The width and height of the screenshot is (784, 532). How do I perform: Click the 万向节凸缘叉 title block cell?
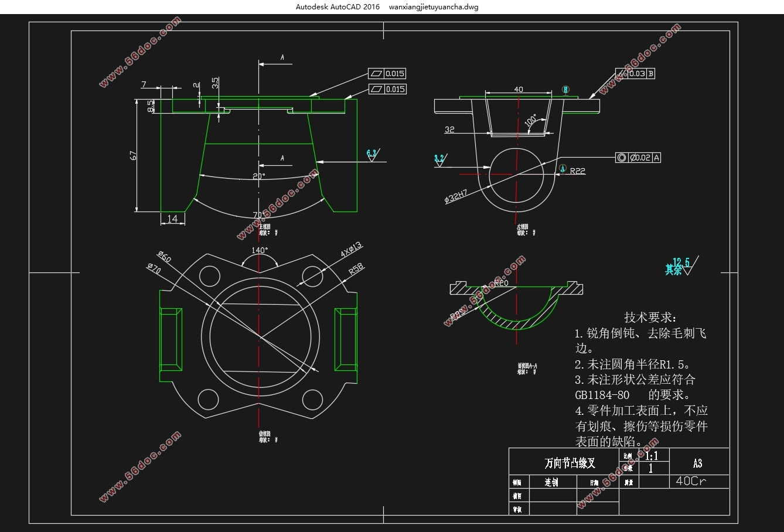tap(570, 463)
